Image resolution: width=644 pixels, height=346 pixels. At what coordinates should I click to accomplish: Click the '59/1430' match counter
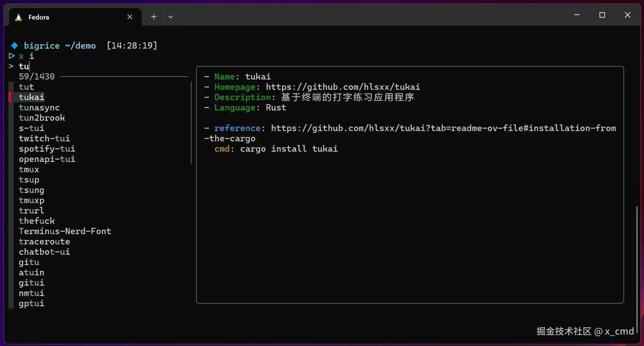pyautogui.click(x=37, y=77)
